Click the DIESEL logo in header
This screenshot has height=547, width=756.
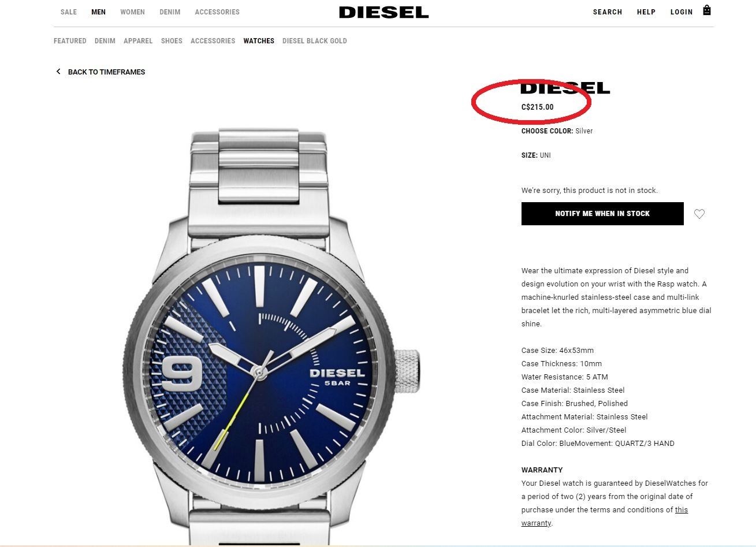coord(383,12)
